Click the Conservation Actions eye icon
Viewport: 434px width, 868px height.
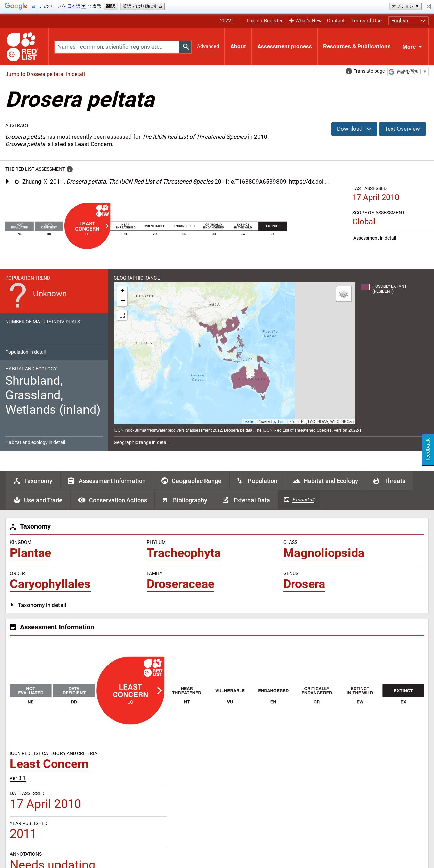point(81,500)
